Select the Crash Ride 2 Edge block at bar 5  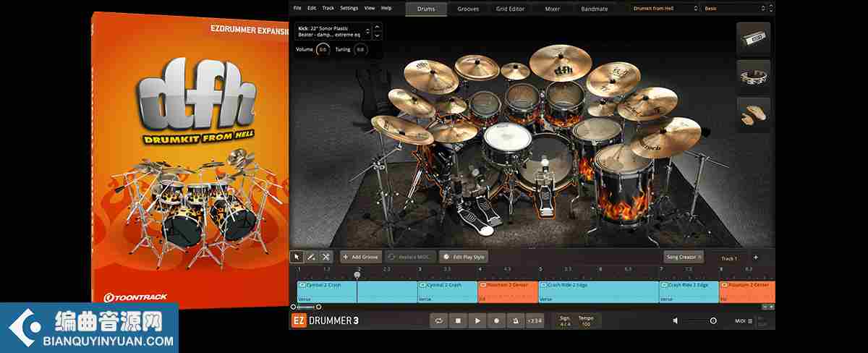[598, 292]
